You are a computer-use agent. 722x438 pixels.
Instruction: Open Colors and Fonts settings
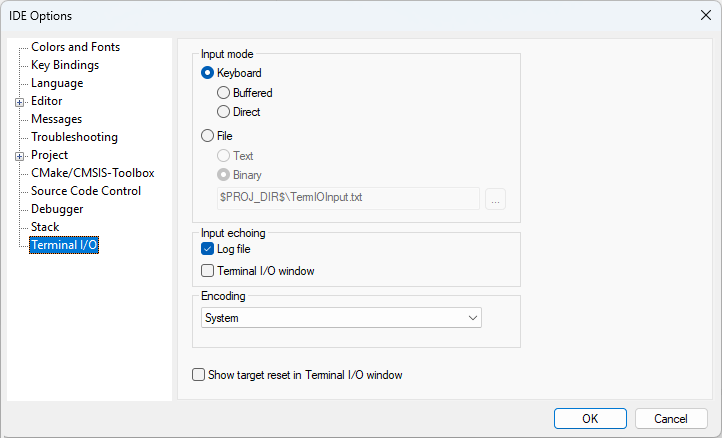pyautogui.click(x=75, y=47)
